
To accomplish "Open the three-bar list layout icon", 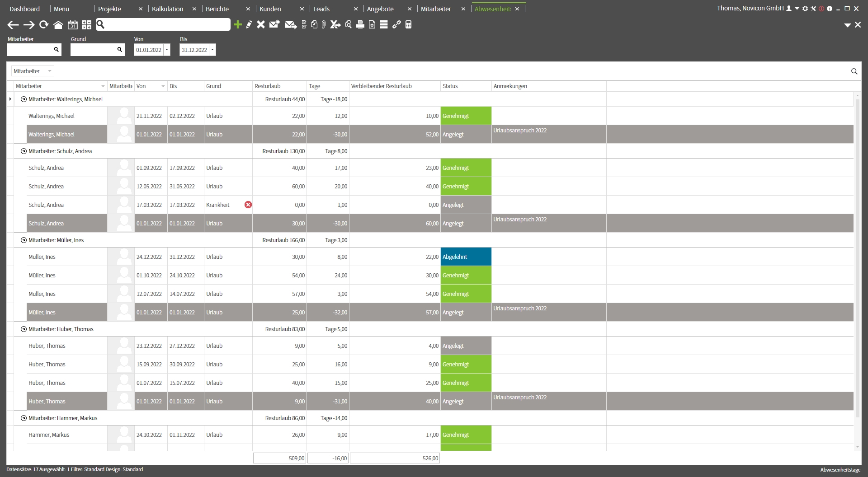I will tap(384, 24).
